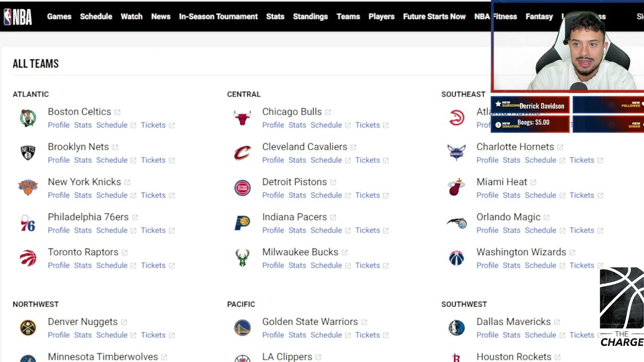Click the Atlanta Hawks team logo
Viewport: 644px width, 362px height.
(x=457, y=118)
